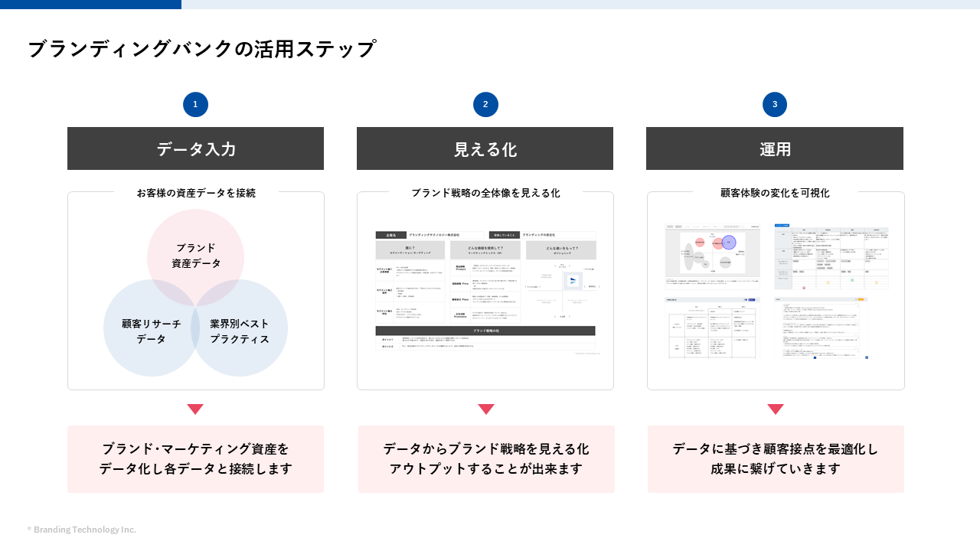Image resolution: width=980 pixels, height=551 pixels.
Task: Open the positioning bubble map thumbnail
Action: click(712, 255)
